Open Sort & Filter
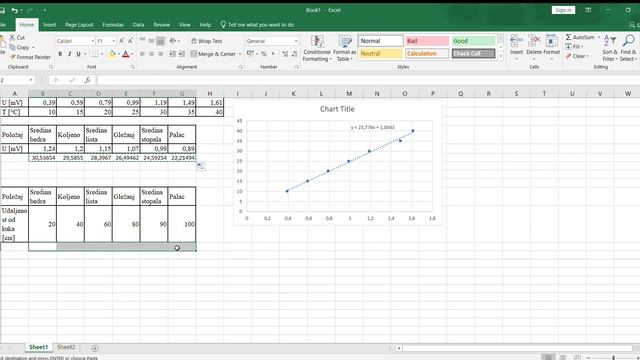This screenshot has width=640, height=360. (610, 49)
